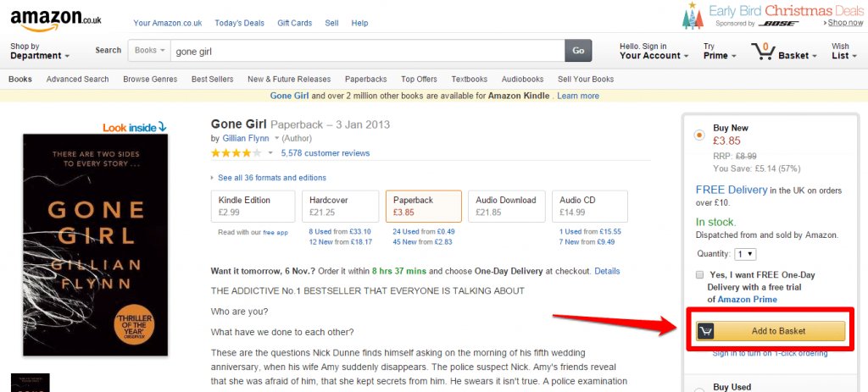Viewport: 868px width, 392px height.
Task: Click Add to Basket button
Action: coord(771,331)
